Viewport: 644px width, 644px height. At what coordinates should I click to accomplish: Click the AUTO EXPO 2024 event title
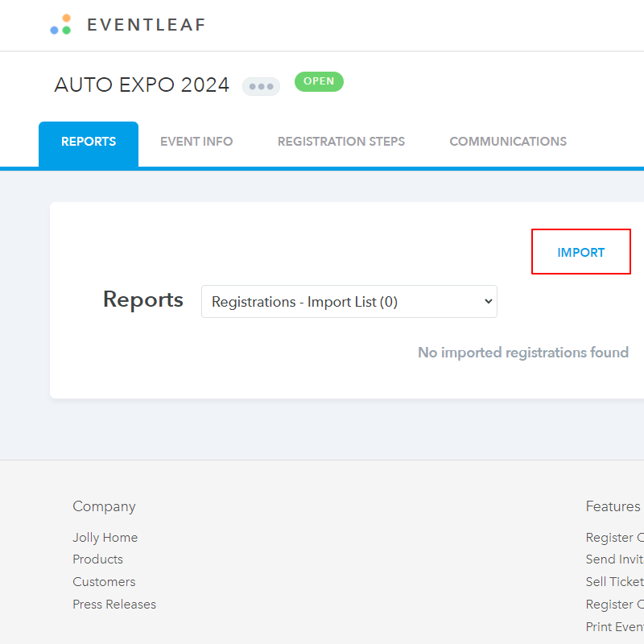click(x=142, y=85)
